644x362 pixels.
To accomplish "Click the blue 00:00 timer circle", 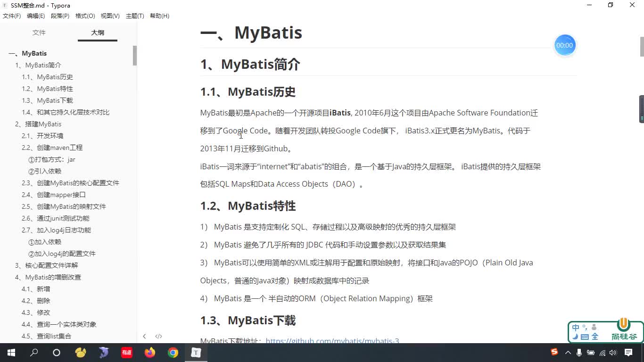I will 564,45.
